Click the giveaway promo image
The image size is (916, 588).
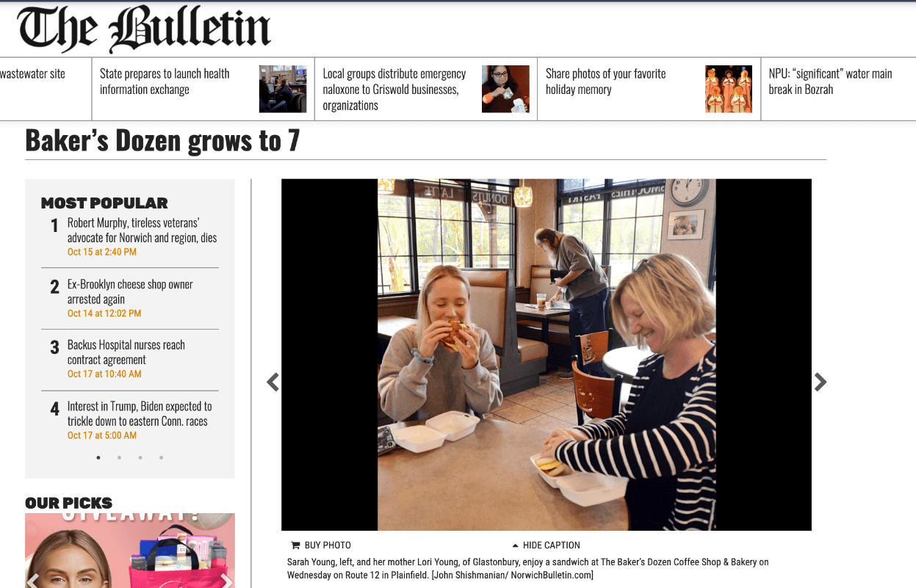point(130,551)
